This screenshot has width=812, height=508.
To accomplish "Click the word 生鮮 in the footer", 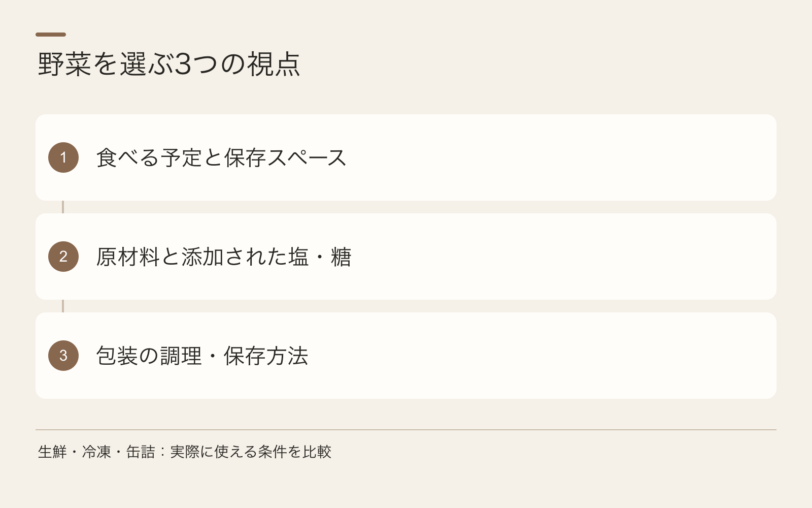I will click(x=52, y=452).
